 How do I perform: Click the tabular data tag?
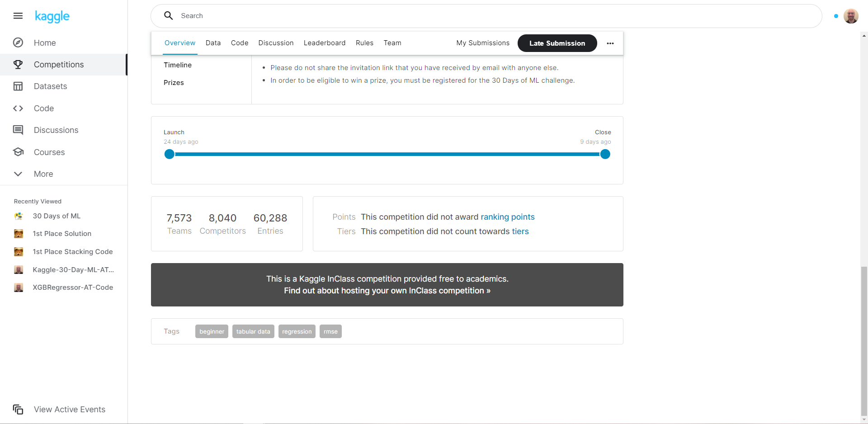[x=253, y=331]
